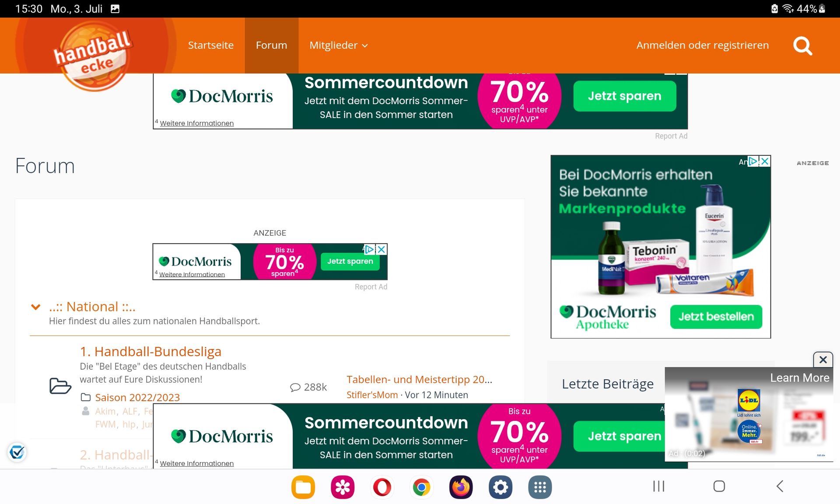Expand the Mitglieder dropdown menu
840x504 pixels.
click(x=338, y=45)
